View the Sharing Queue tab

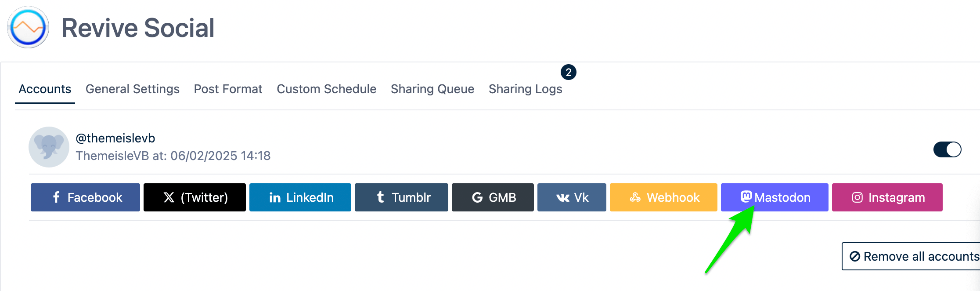click(432, 89)
